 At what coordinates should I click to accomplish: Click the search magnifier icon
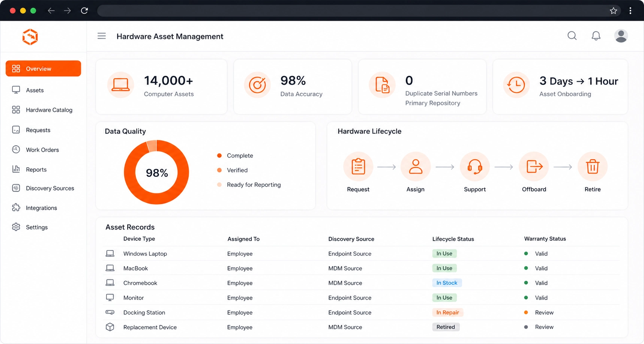point(572,36)
